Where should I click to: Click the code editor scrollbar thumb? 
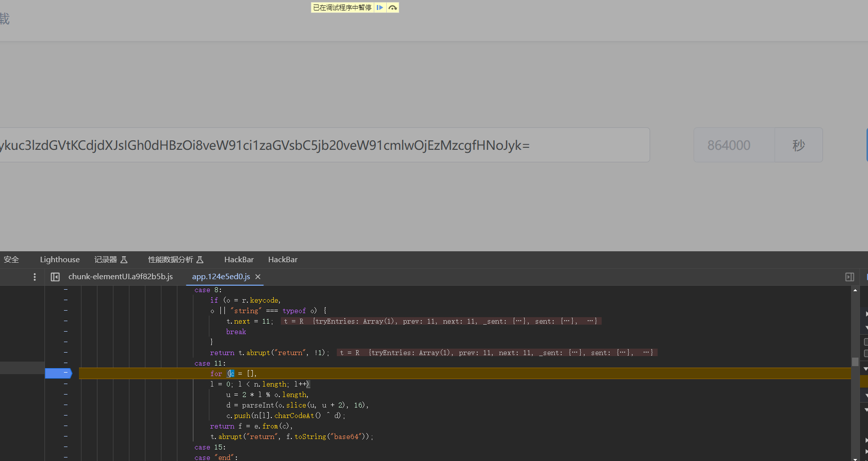point(855,362)
